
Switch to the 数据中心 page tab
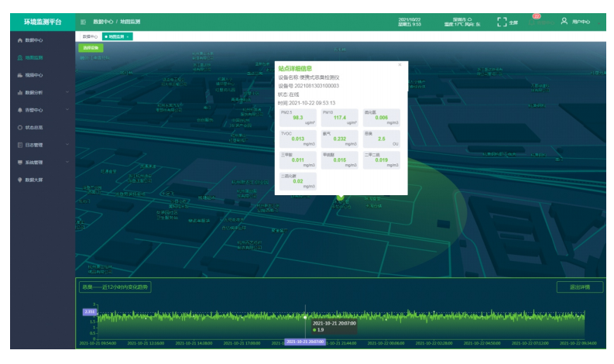90,36
